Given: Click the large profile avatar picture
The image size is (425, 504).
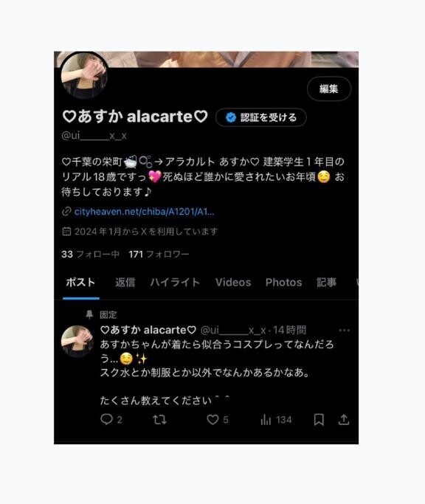Looking at the screenshot, I should click(x=84, y=75).
